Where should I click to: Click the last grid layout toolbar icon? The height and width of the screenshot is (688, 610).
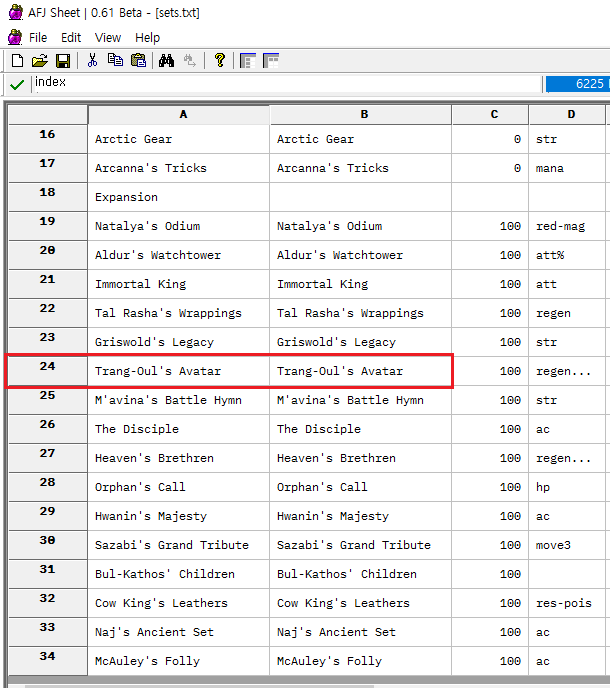click(271, 61)
